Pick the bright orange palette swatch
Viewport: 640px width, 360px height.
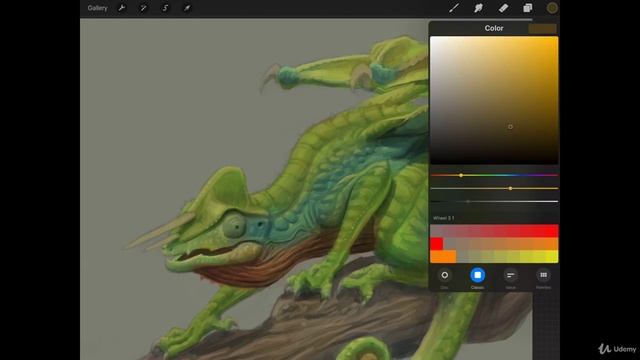point(443,257)
